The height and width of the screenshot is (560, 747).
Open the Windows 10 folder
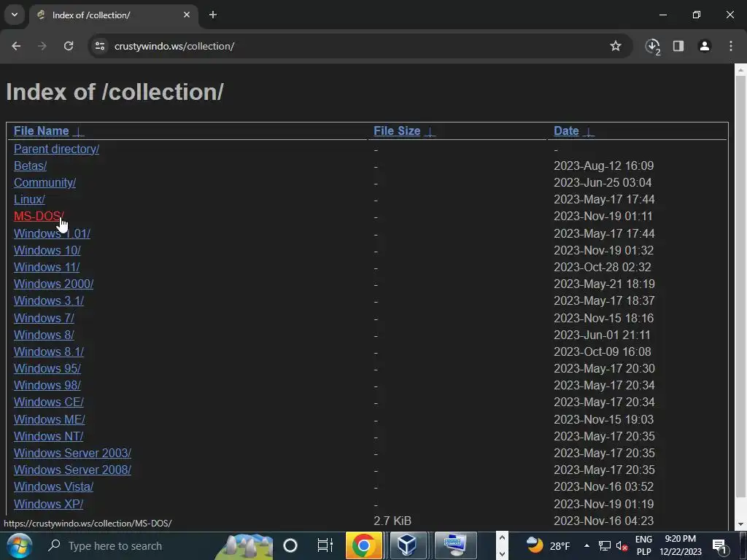click(47, 251)
